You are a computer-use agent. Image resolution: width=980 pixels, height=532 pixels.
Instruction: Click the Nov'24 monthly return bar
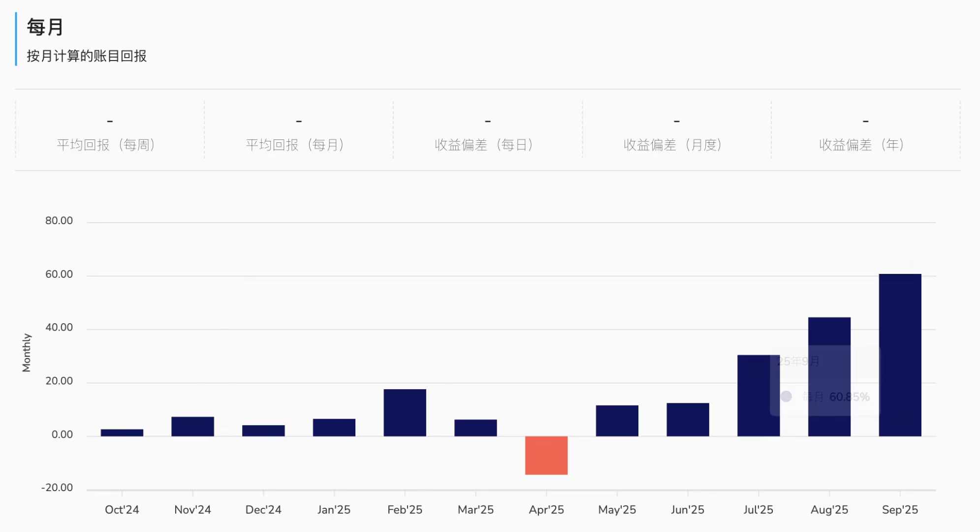192,426
